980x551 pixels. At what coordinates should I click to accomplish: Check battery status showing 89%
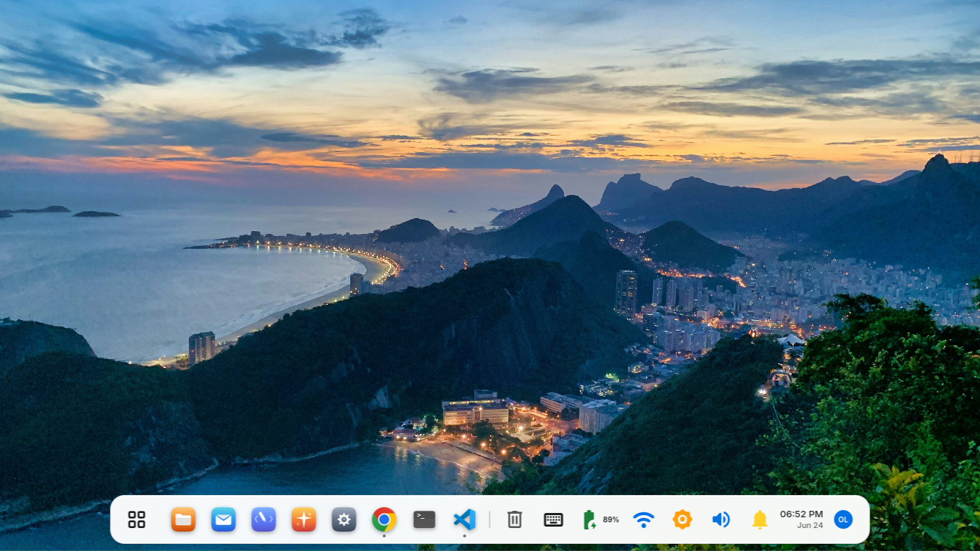tap(600, 519)
